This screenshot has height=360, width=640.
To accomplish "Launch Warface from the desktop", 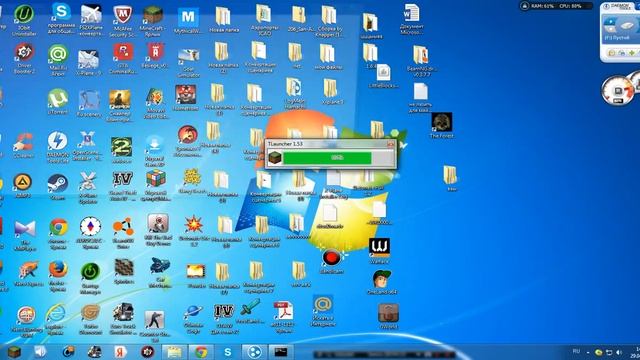I will 379,248.
